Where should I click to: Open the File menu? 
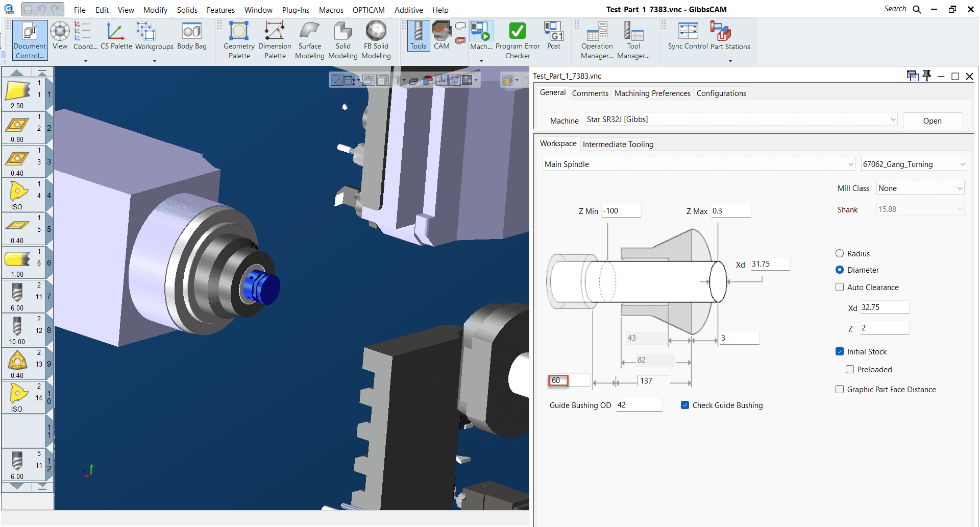(80, 10)
